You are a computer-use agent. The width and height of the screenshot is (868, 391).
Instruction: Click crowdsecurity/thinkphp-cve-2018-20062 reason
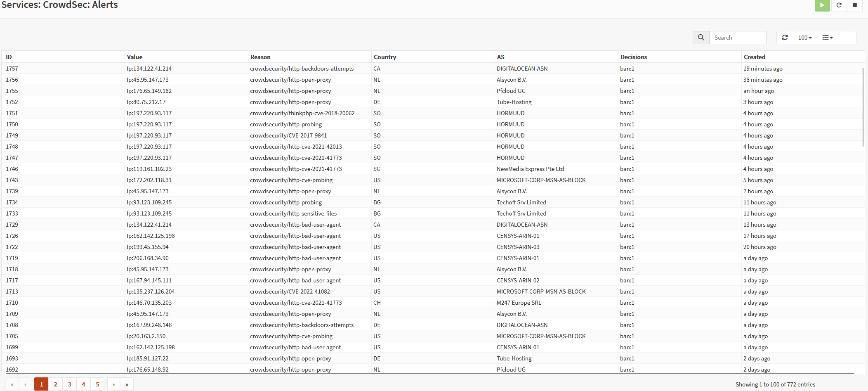pyautogui.click(x=302, y=113)
